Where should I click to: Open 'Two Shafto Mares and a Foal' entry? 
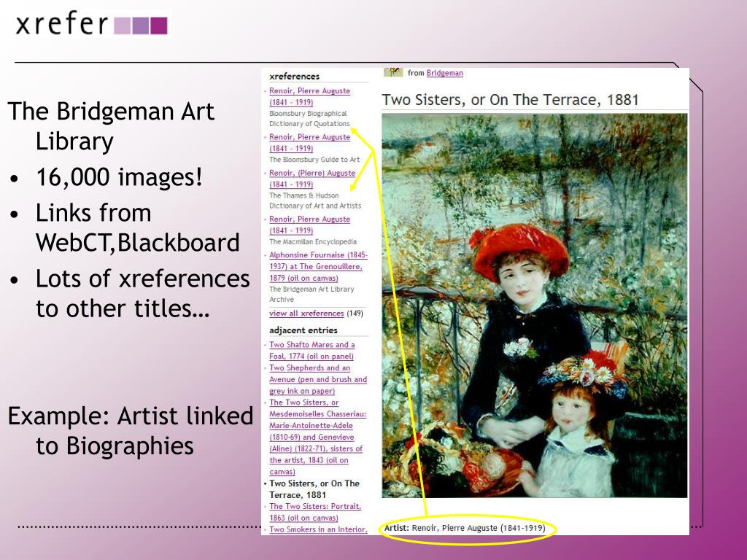pyautogui.click(x=312, y=350)
